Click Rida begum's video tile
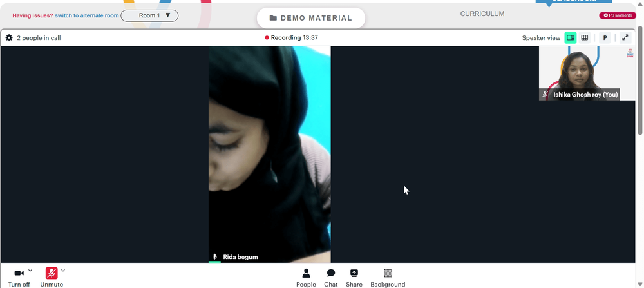 (x=269, y=154)
